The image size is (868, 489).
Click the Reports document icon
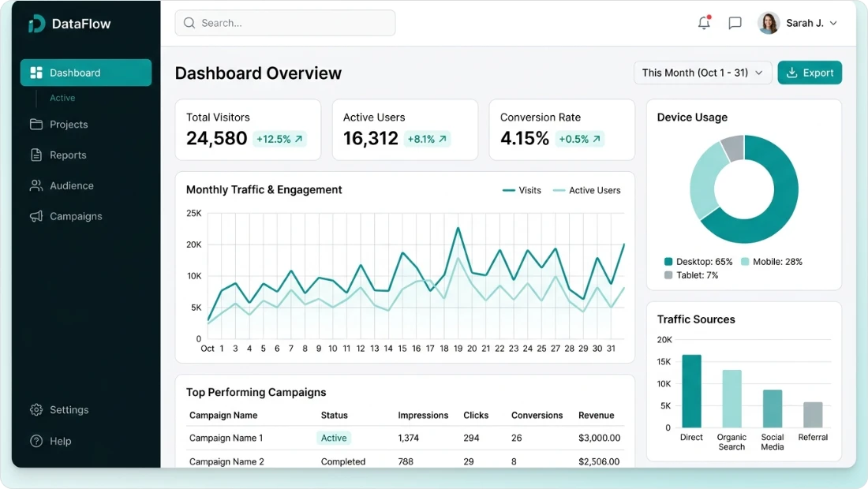click(36, 155)
